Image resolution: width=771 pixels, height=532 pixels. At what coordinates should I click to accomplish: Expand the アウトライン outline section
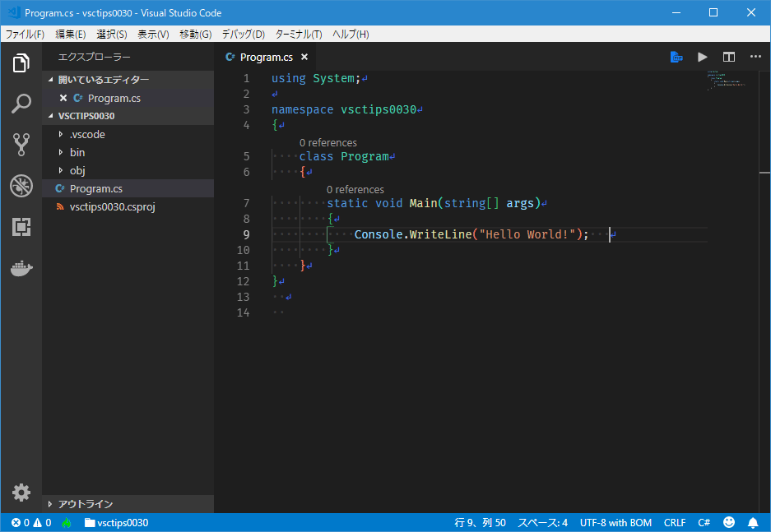coord(85,504)
